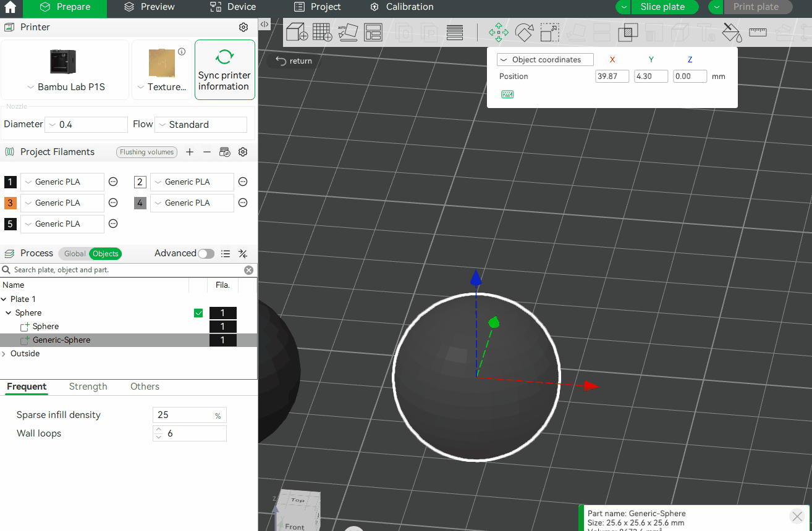Select the Measure ruler tool
This screenshot has width=812, height=531.
pyautogui.click(x=758, y=32)
